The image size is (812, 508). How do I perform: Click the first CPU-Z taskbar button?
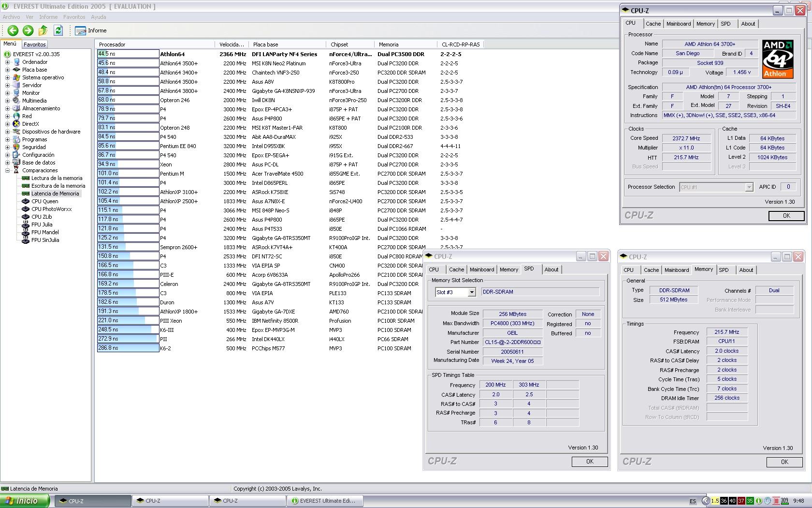click(92, 501)
